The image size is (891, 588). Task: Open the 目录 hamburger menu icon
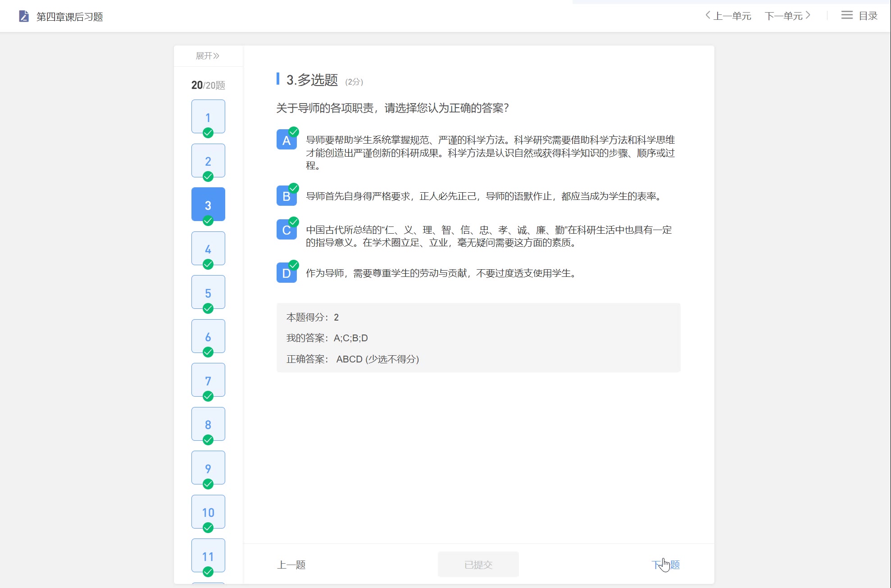click(x=847, y=15)
